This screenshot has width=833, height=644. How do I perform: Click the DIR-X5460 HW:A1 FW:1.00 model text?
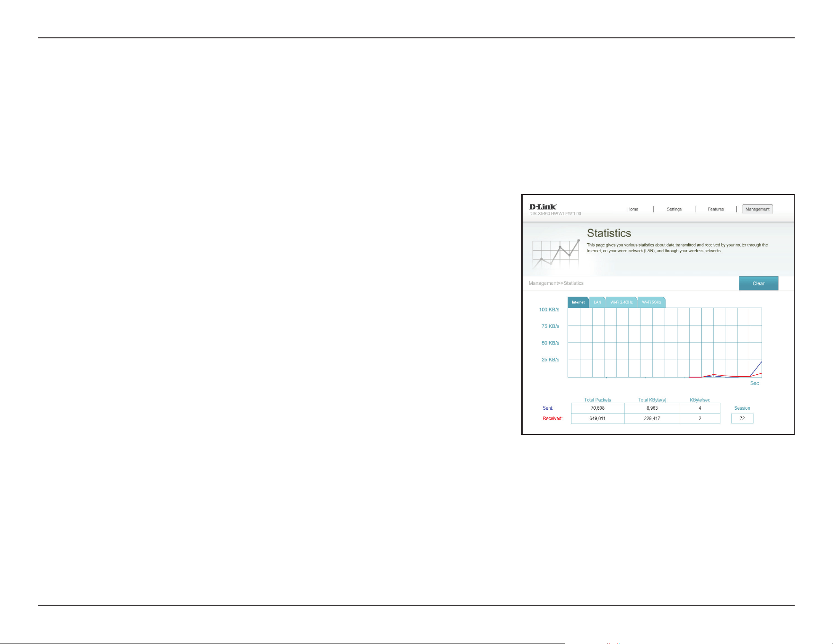[x=555, y=214]
